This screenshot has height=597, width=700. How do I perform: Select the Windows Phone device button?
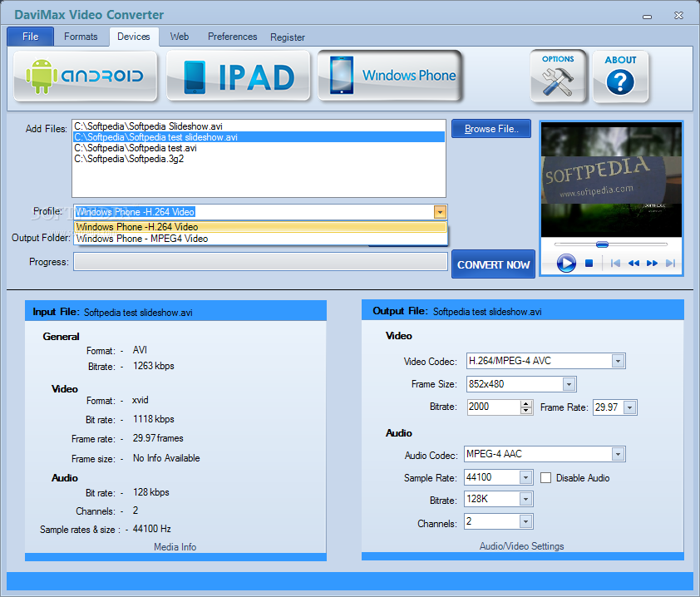pos(390,76)
